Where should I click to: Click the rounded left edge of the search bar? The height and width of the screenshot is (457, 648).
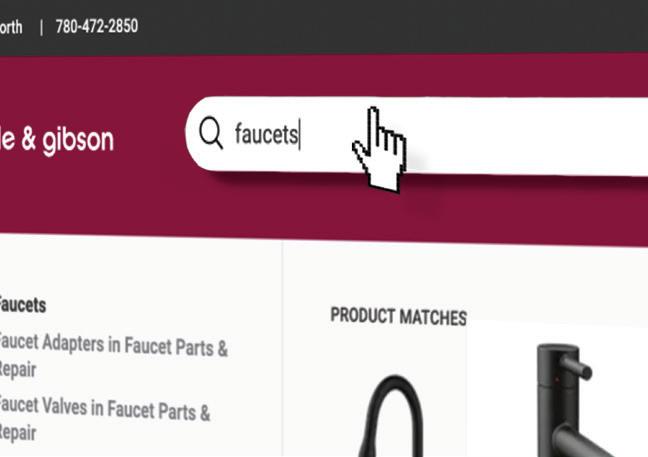(x=191, y=133)
